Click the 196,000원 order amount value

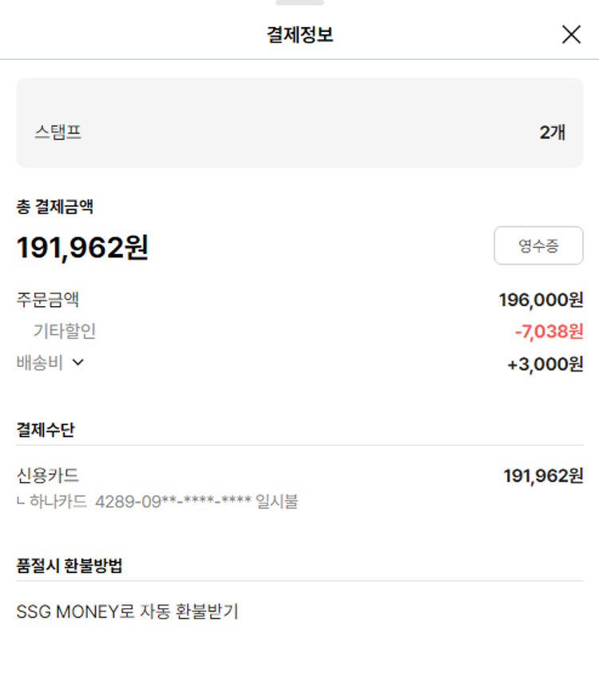pyautogui.click(x=541, y=300)
